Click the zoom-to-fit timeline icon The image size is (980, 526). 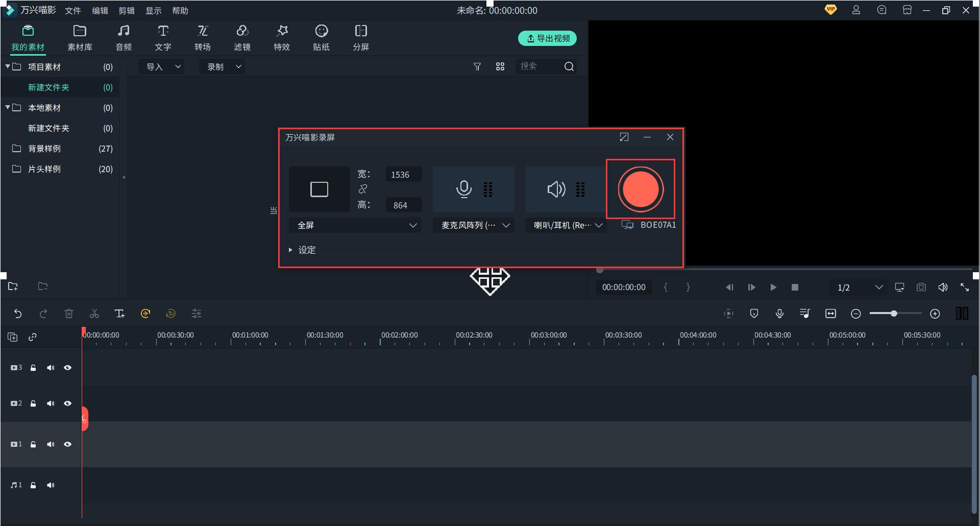830,314
